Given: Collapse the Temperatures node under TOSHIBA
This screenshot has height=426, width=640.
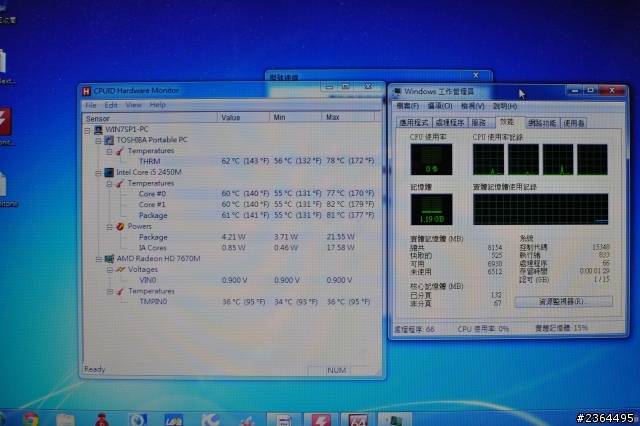Looking at the screenshot, I should tap(109, 152).
